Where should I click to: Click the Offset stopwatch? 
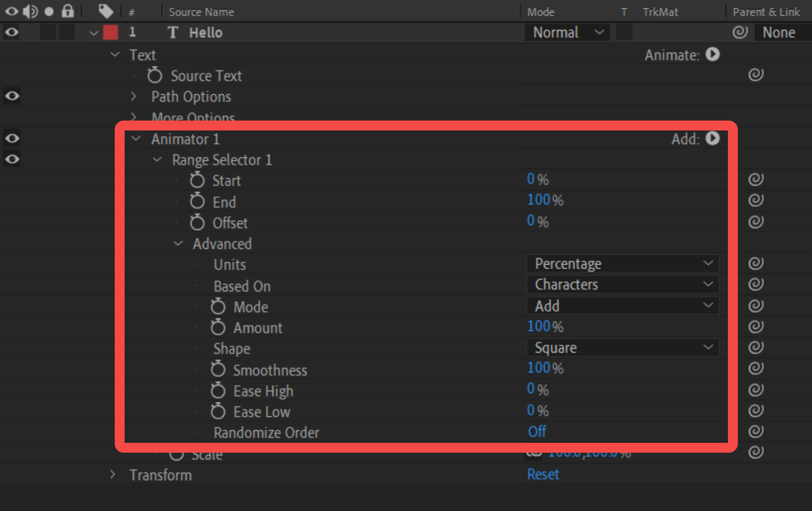pos(196,222)
